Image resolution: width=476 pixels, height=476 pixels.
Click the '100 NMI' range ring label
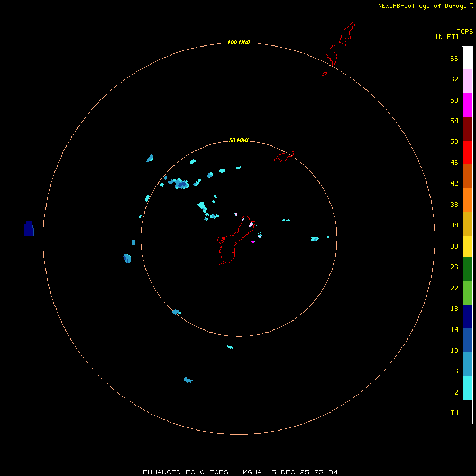[239, 42]
